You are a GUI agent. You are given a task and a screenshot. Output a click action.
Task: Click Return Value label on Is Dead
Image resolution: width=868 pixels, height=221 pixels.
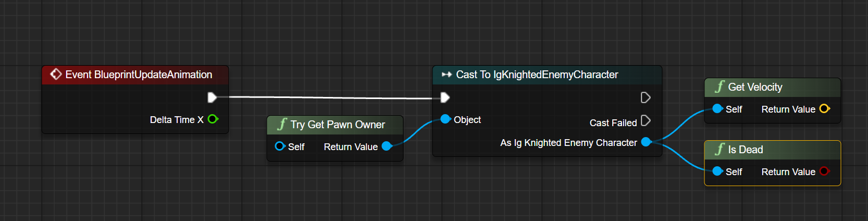[x=788, y=172]
